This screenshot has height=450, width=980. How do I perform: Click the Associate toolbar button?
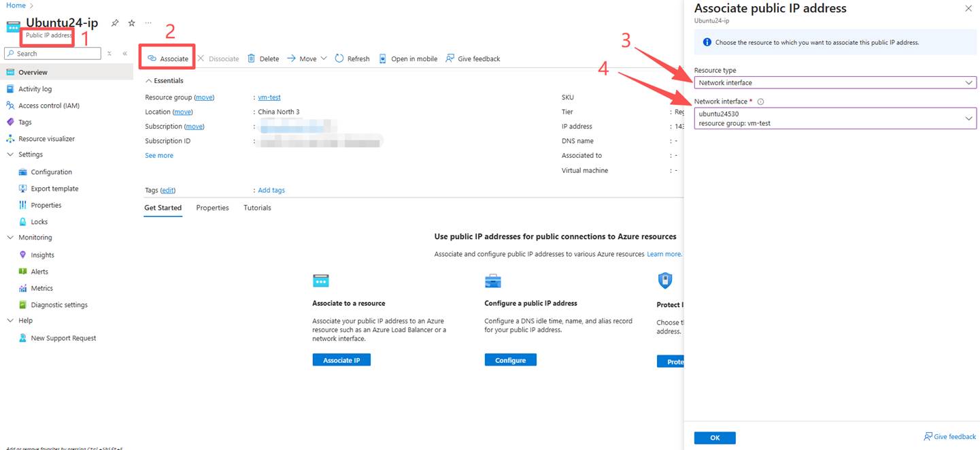coord(168,59)
